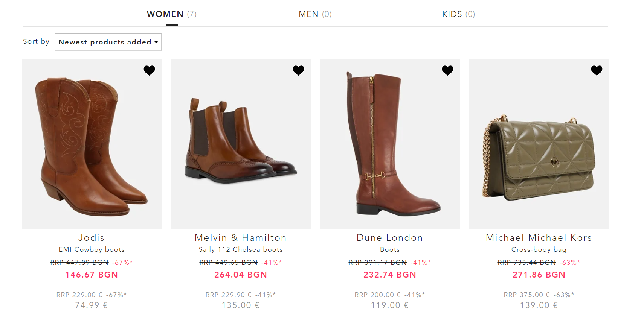Click the Jodis brand name link

92,238
